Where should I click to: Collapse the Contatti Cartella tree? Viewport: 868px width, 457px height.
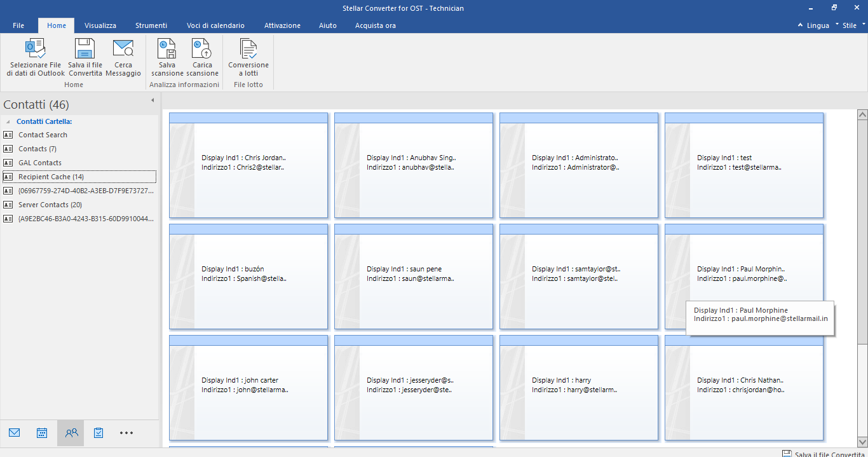[8, 121]
